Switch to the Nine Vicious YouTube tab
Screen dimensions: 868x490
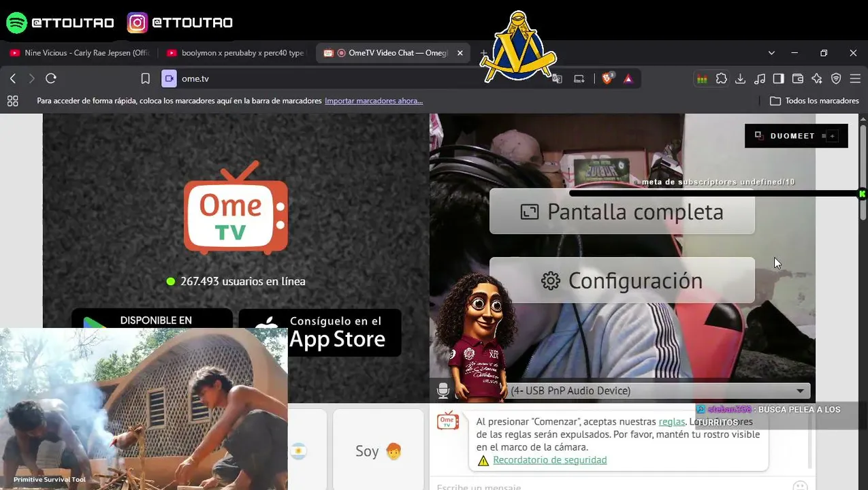click(x=80, y=53)
